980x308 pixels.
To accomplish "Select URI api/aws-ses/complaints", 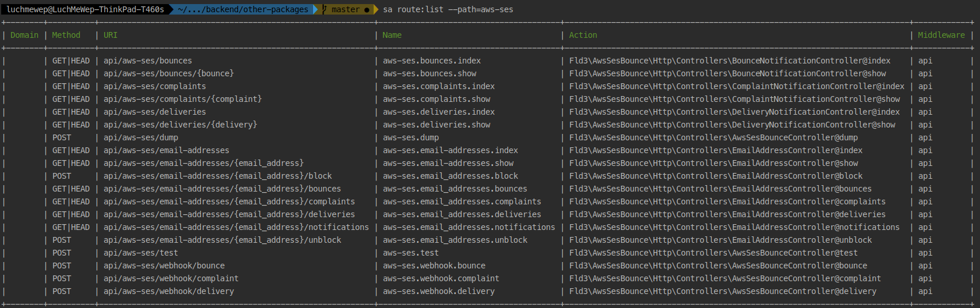I will pos(155,86).
